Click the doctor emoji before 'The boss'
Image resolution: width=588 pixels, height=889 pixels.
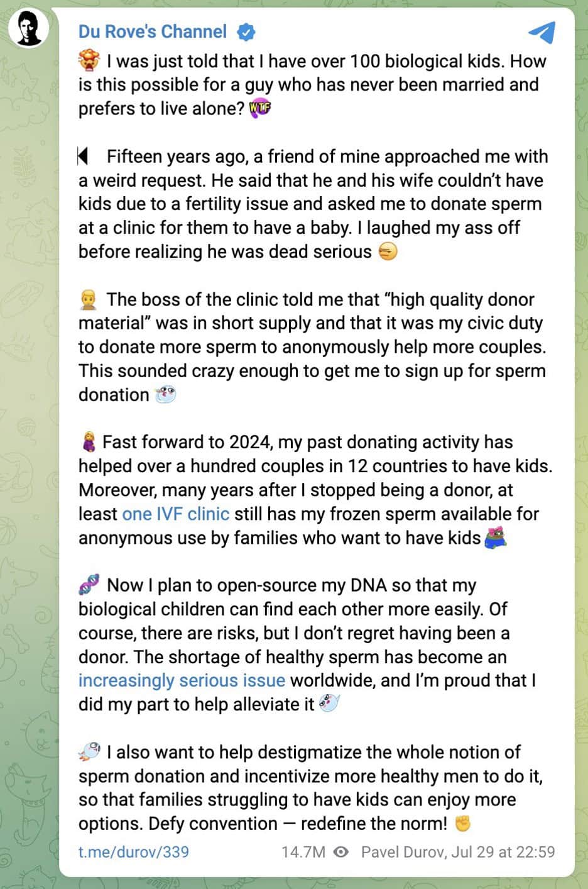click(x=89, y=299)
